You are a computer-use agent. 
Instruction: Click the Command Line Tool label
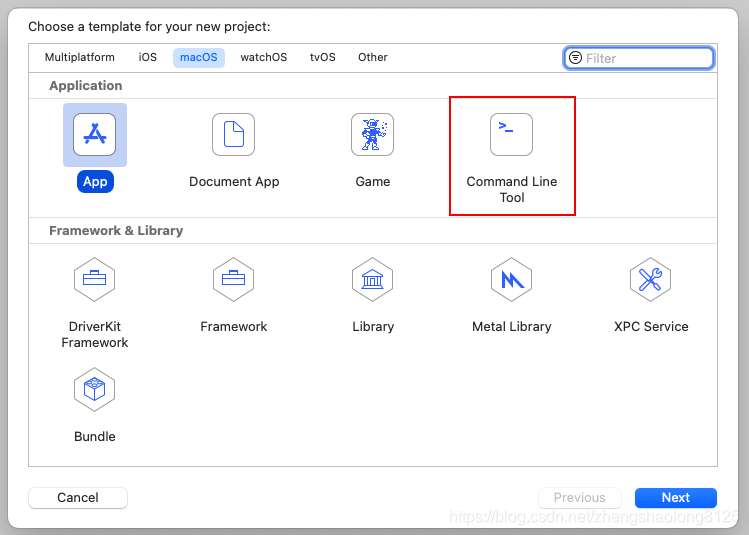512,189
